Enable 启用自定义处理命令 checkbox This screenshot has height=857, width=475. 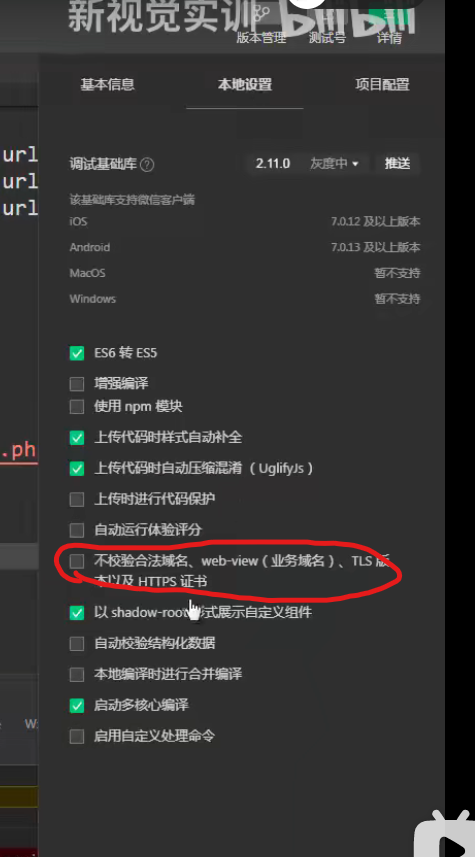click(x=77, y=736)
